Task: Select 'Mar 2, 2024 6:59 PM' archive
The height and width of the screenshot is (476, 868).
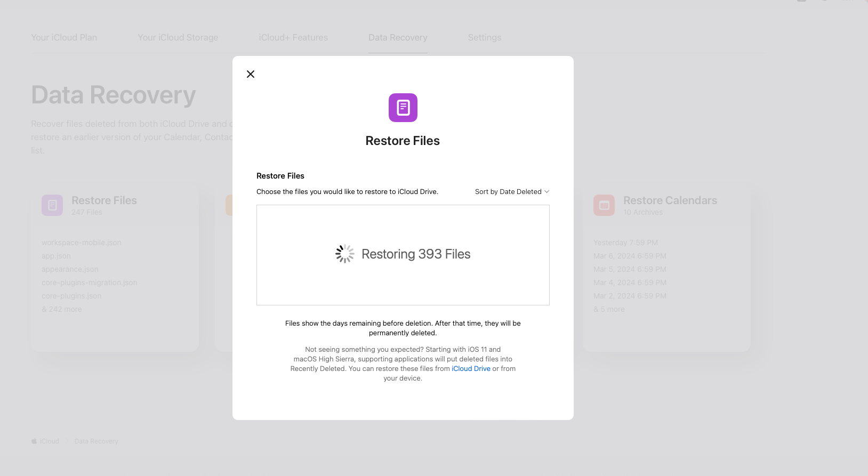Action: coord(630,296)
